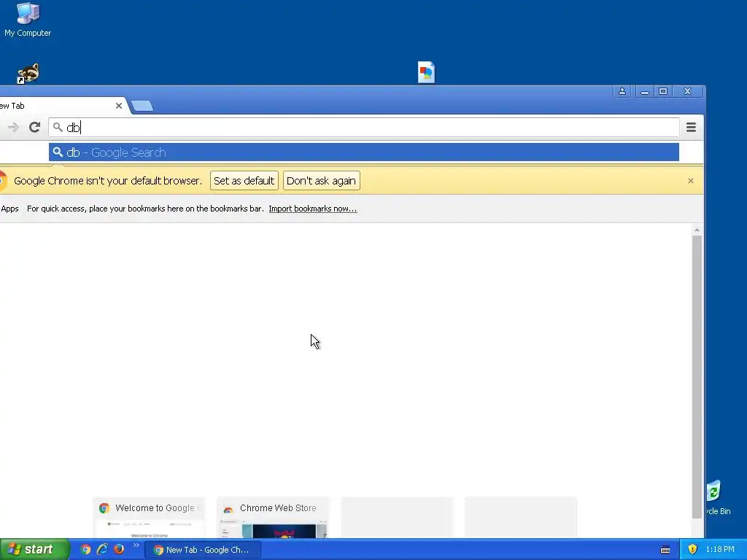
Task: Open the Recycle Bin desktop icon
Action: click(717, 497)
